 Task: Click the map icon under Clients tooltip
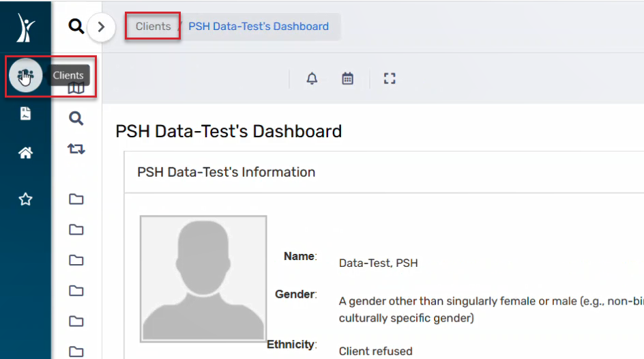coord(76,88)
